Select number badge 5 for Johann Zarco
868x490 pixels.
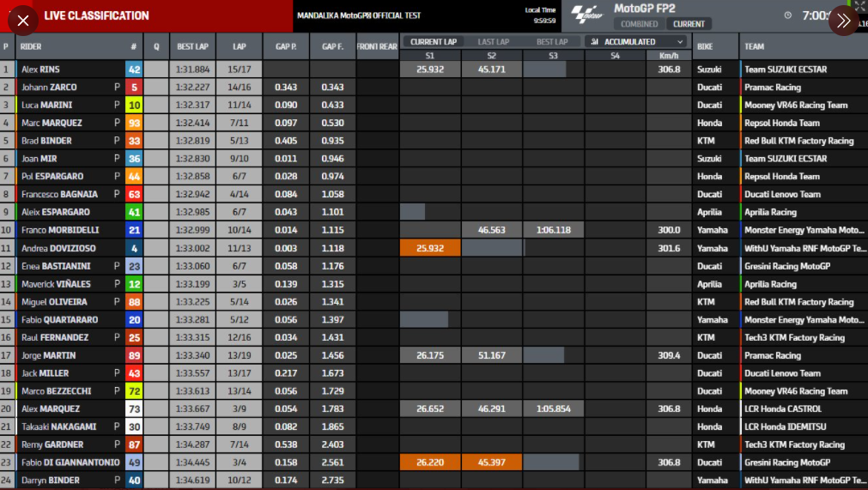[134, 87]
